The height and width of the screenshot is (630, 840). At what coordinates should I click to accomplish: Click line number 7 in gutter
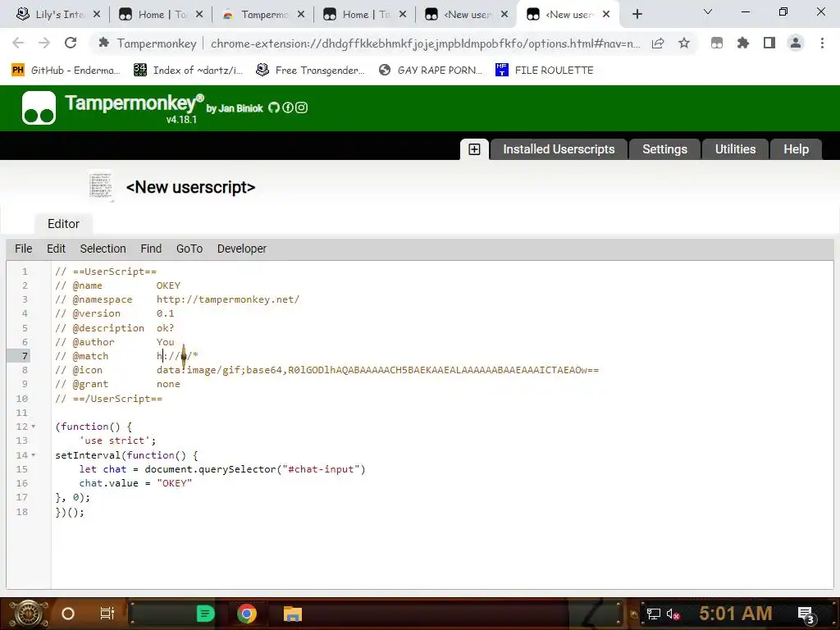(x=25, y=356)
